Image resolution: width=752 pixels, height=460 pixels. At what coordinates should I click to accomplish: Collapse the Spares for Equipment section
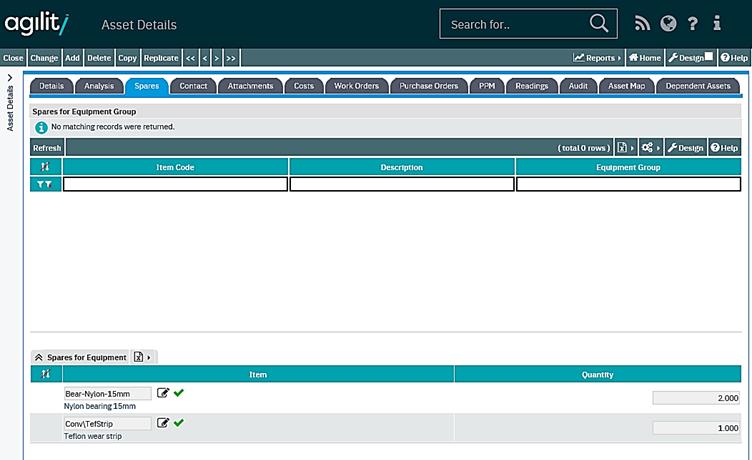pyautogui.click(x=39, y=357)
